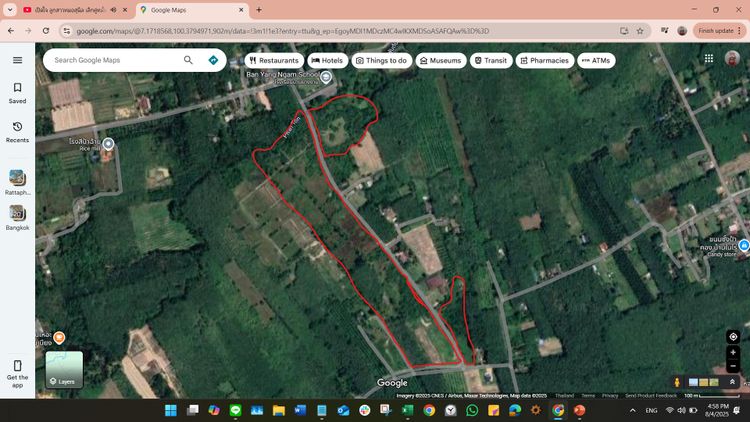The height and width of the screenshot is (422, 750).
Task: Switch to the YouTube browser tab
Action: [x=65, y=10]
